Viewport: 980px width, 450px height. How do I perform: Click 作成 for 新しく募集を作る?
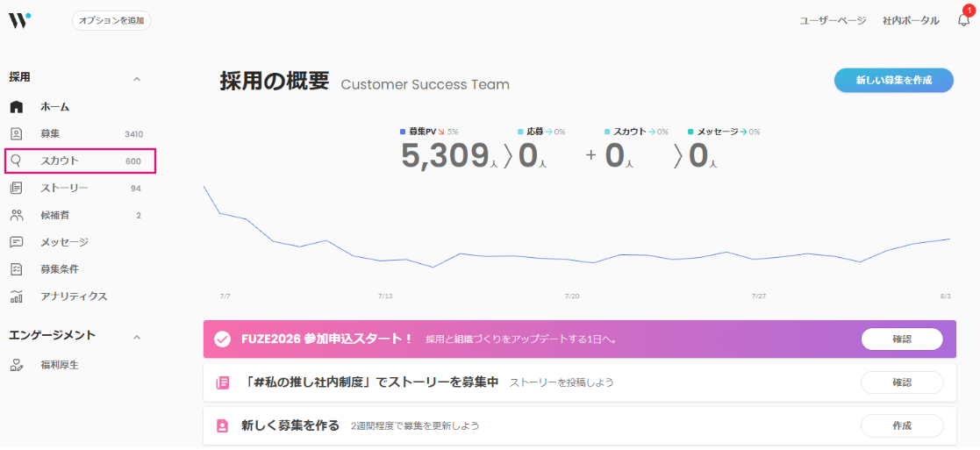pos(902,425)
